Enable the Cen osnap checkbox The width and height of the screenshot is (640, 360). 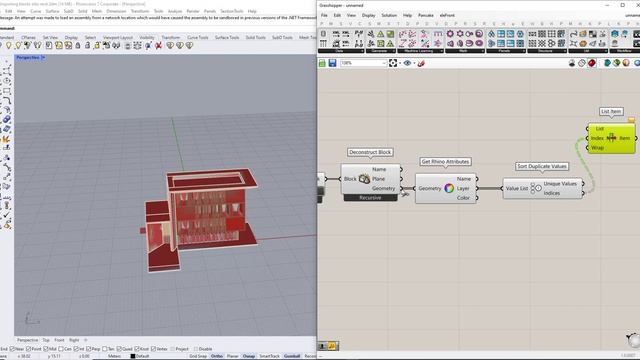(x=61, y=349)
